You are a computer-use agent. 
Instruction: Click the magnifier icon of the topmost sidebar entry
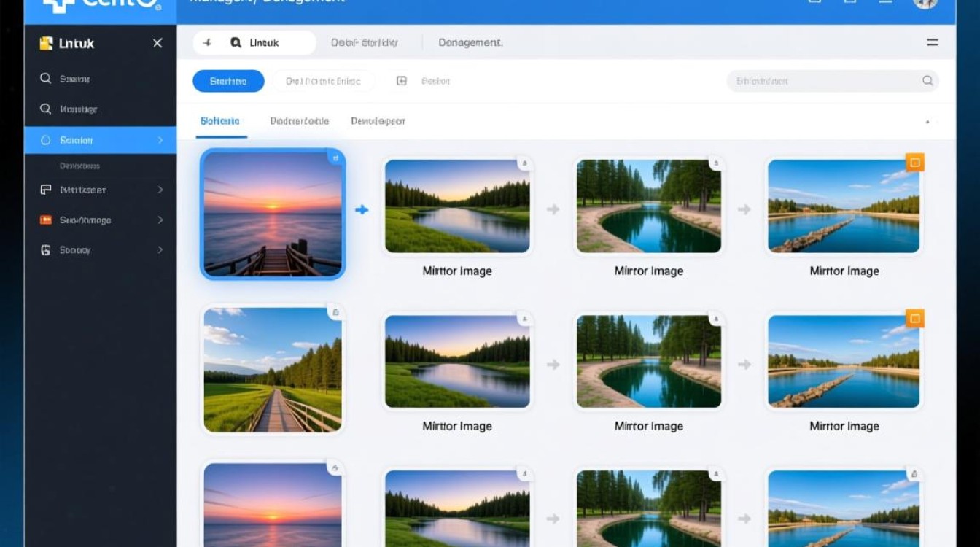tap(45, 78)
